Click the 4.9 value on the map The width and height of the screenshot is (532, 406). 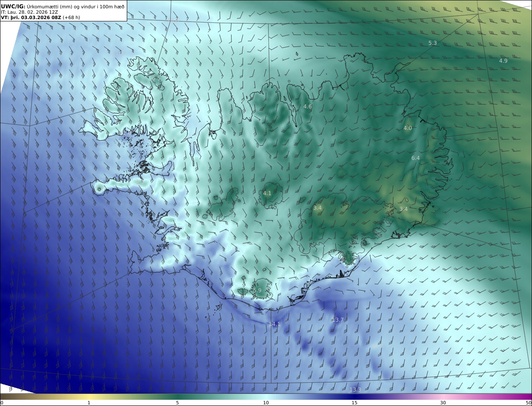503,61
